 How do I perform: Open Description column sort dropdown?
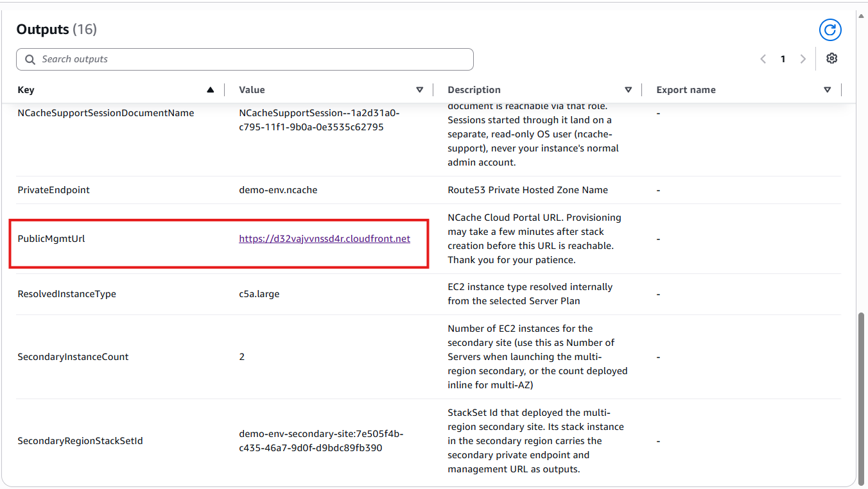click(x=628, y=90)
